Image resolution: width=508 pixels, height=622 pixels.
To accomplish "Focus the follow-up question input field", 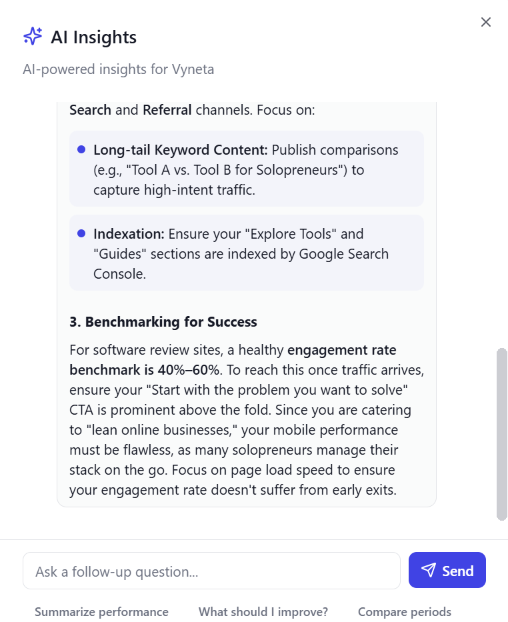I will (211, 571).
